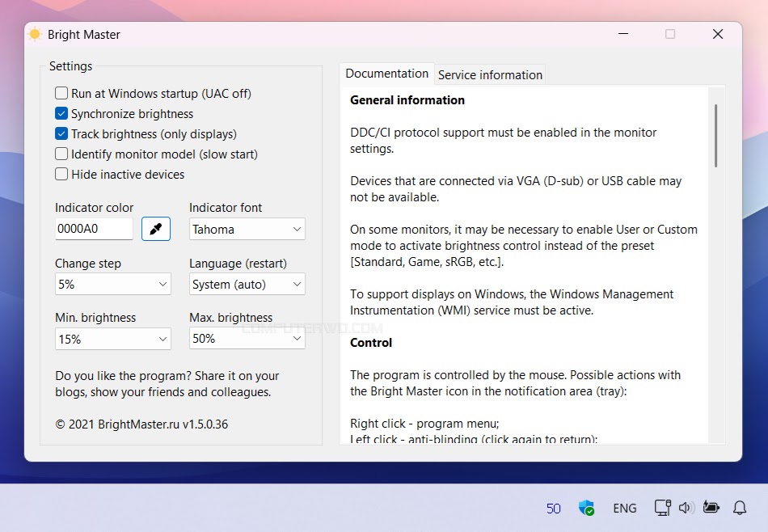Click the battery charging tray icon

(x=711, y=508)
